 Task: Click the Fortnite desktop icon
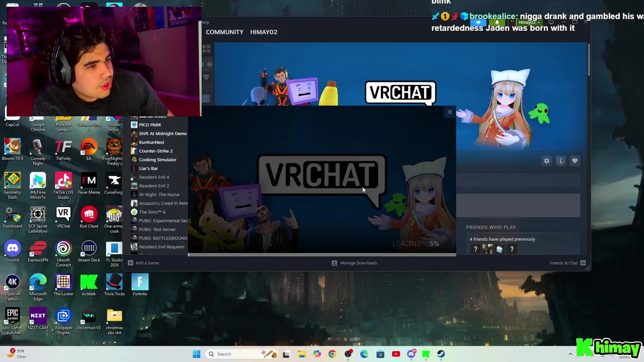pos(140,285)
